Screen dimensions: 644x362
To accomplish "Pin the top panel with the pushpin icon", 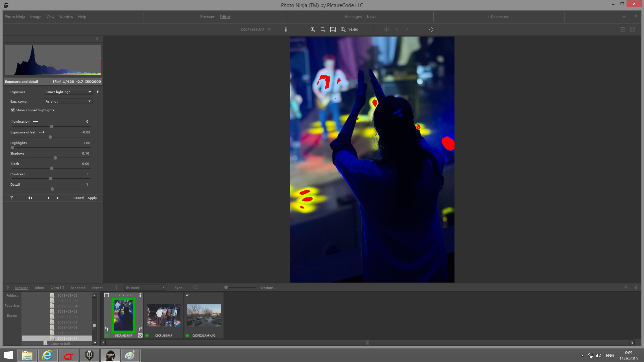I will coord(636,16).
